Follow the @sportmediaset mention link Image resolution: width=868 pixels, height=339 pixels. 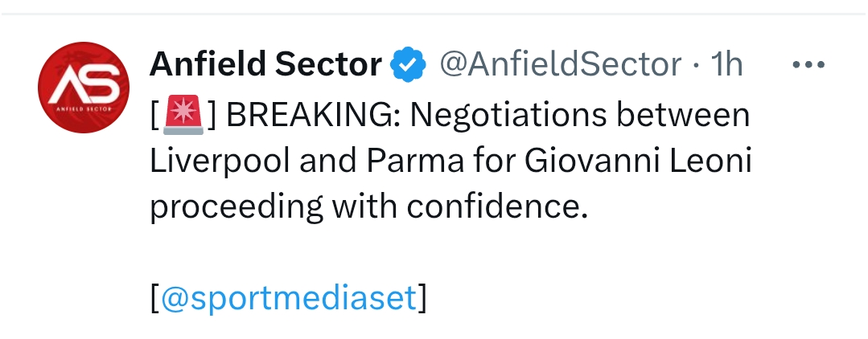tap(290, 299)
